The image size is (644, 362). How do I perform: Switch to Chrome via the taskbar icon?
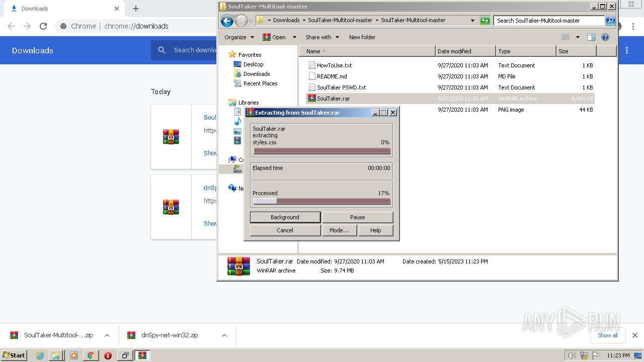[91, 355]
